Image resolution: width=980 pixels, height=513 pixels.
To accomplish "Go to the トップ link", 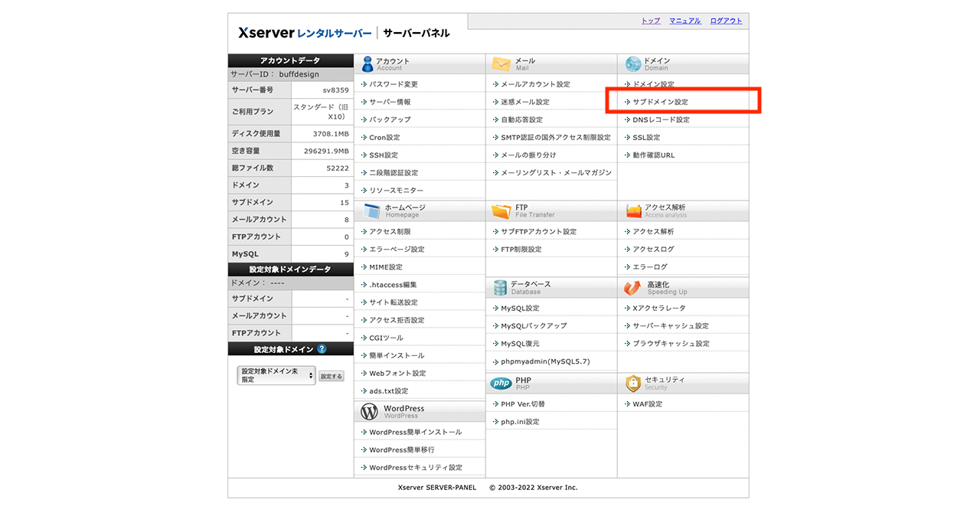I will click(650, 21).
